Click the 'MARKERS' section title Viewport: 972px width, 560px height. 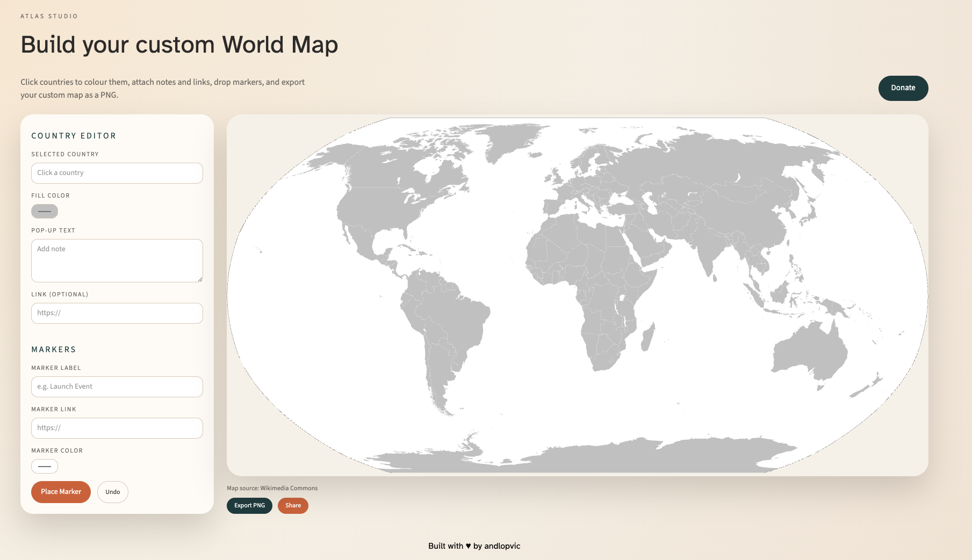[x=54, y=350]
